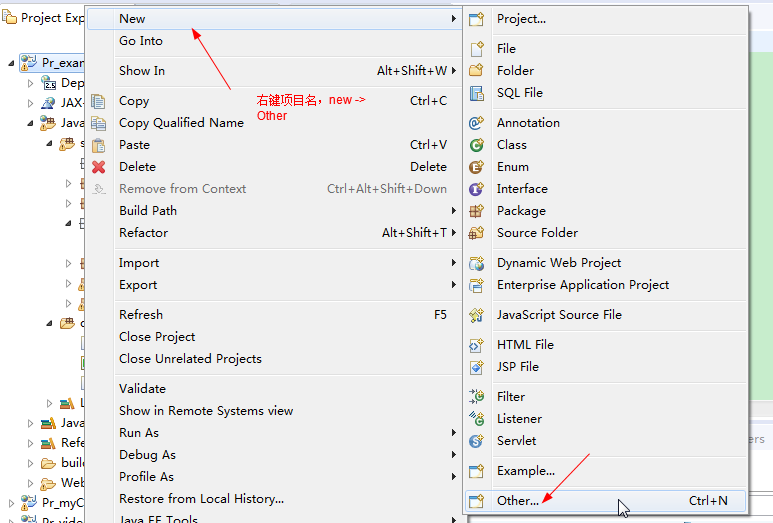This screenshot has height=523, width=773.
Task: Expand the Run As submenu arrow
Action: click(x=454, y=433)
